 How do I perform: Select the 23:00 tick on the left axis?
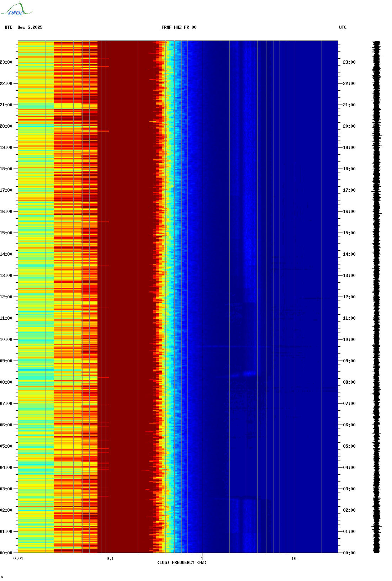[6, 62]
